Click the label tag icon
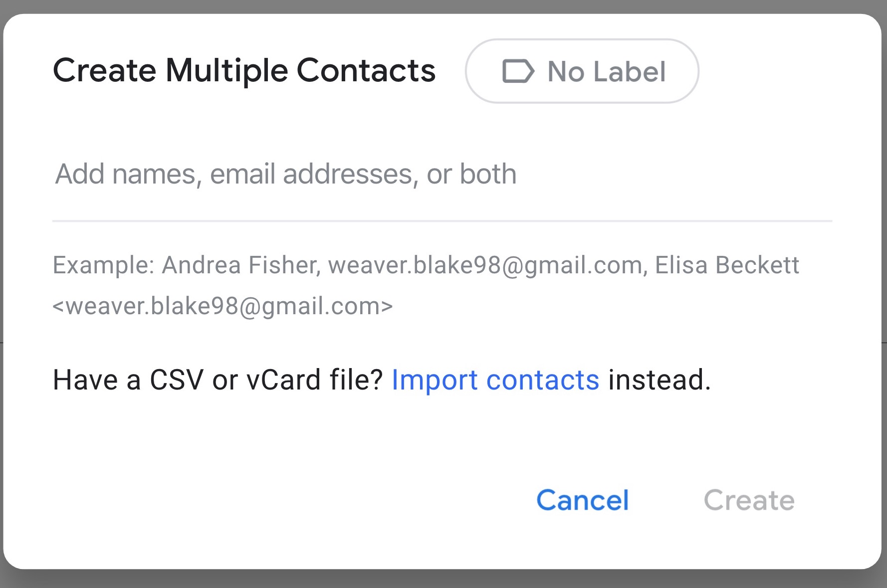 (x=518, y=71)
